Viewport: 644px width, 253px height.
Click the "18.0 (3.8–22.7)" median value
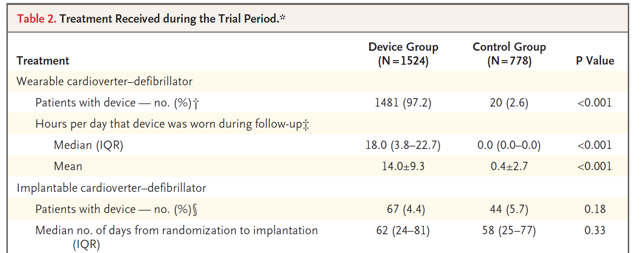(403, 145)
